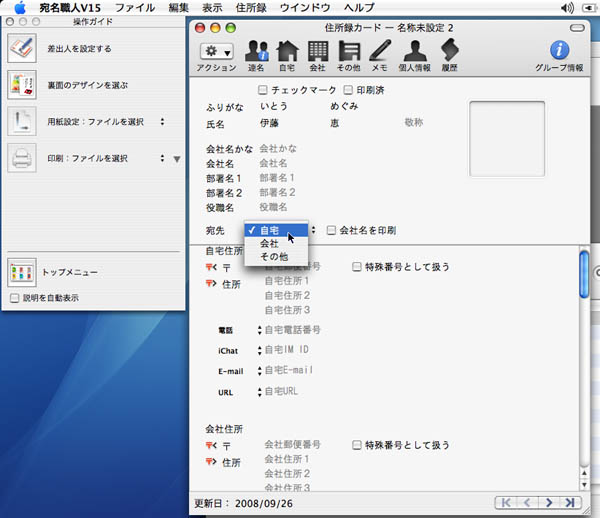Enable the チェックマーク checkbox
600x518 pixels.
click(x=263, y=90)
